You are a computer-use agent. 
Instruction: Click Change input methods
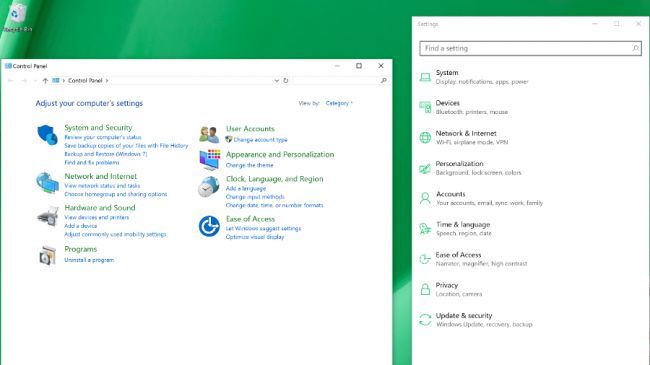pyautogui.click(x=255, y=197)
